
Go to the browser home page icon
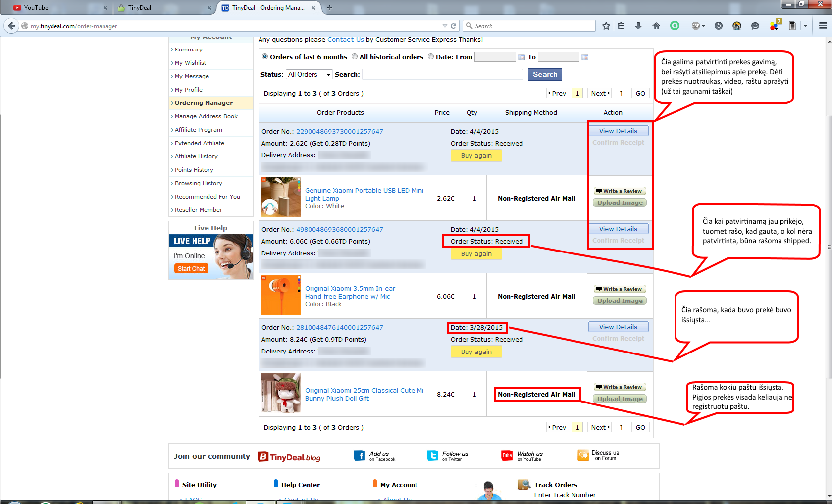656,26
